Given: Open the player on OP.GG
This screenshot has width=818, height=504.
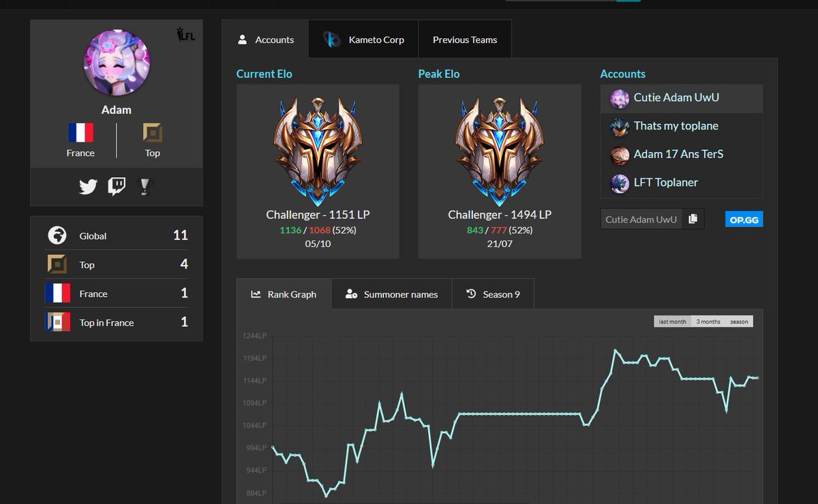Looking at the screenshot, I should (743, 219).
